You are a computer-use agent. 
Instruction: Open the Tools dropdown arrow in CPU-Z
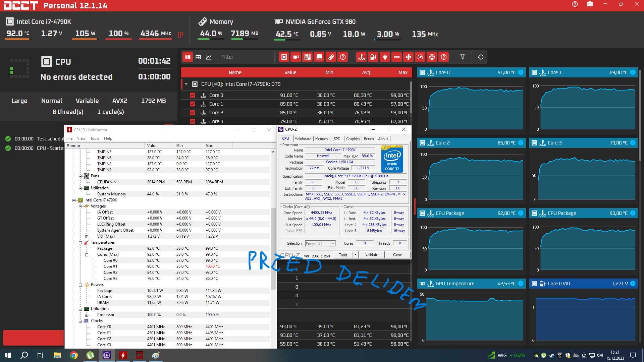click(355, 255)
